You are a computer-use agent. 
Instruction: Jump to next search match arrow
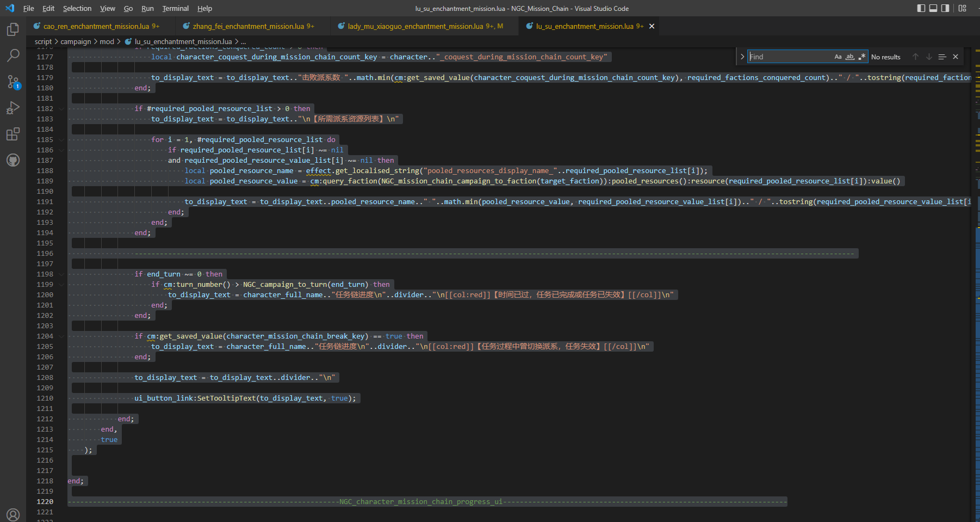pyautogui.click(x=929, y=56)
